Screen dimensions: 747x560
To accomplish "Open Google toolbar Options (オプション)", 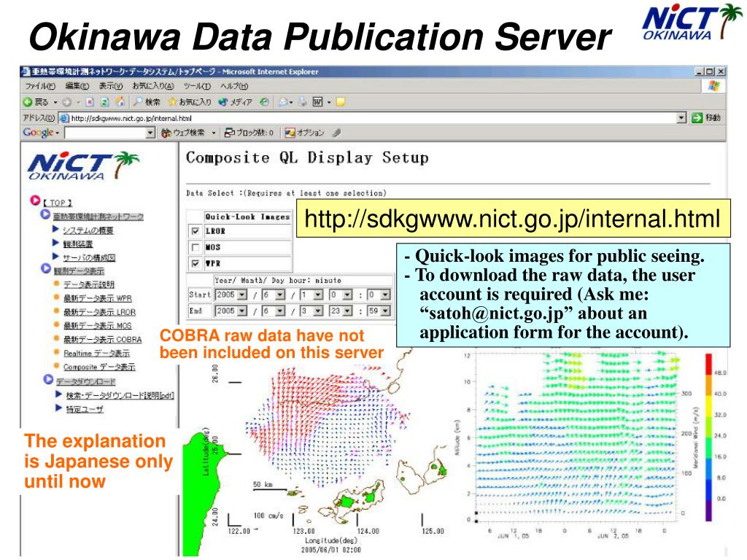I will (304, 133).
